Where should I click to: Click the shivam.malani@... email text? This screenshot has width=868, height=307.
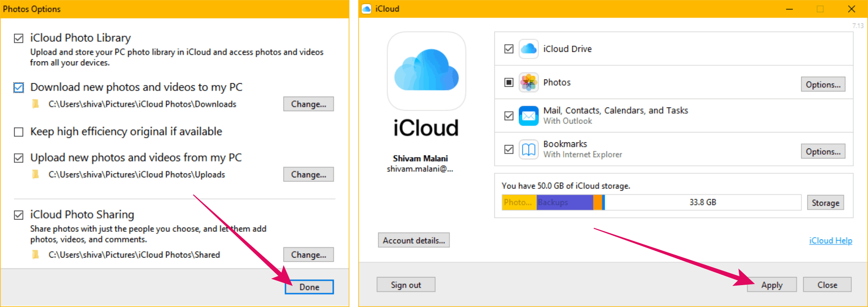(420, 169)
